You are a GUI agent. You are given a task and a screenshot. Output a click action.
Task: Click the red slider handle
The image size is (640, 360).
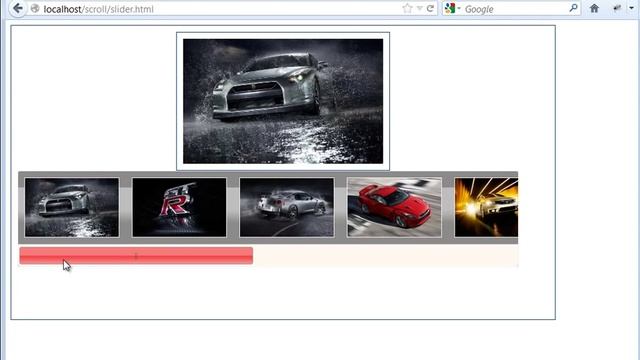pyautogui.click(x=136, y=256)
